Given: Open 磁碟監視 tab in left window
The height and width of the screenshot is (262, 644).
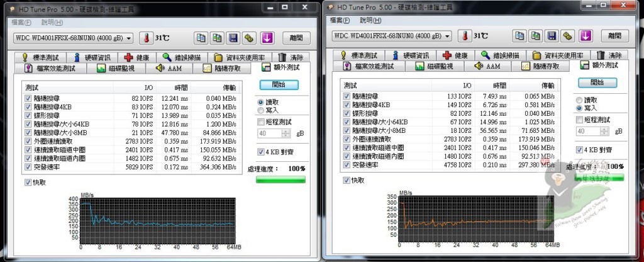Looking at the screenshot, I should point(116,68).
